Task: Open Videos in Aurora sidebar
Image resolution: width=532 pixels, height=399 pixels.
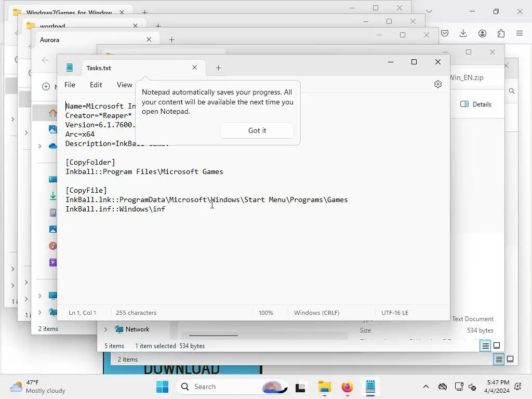Action: point(52,262)
